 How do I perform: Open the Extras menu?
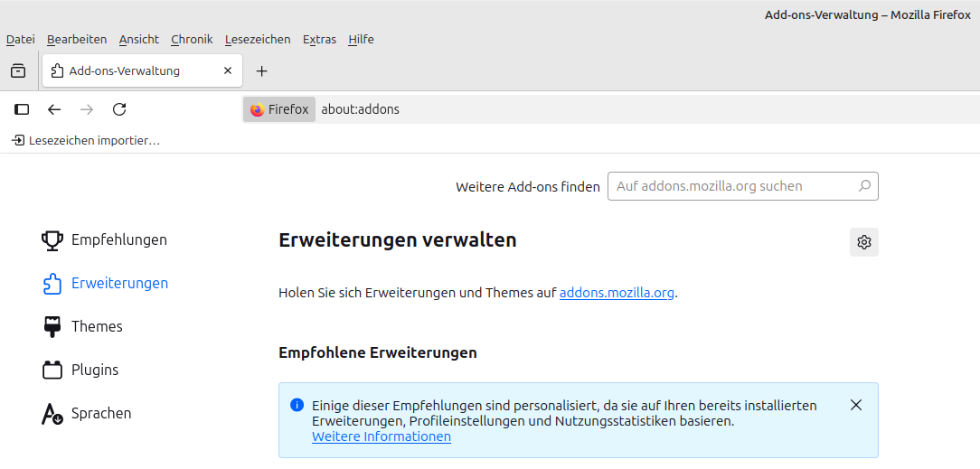tap(319, 40)
